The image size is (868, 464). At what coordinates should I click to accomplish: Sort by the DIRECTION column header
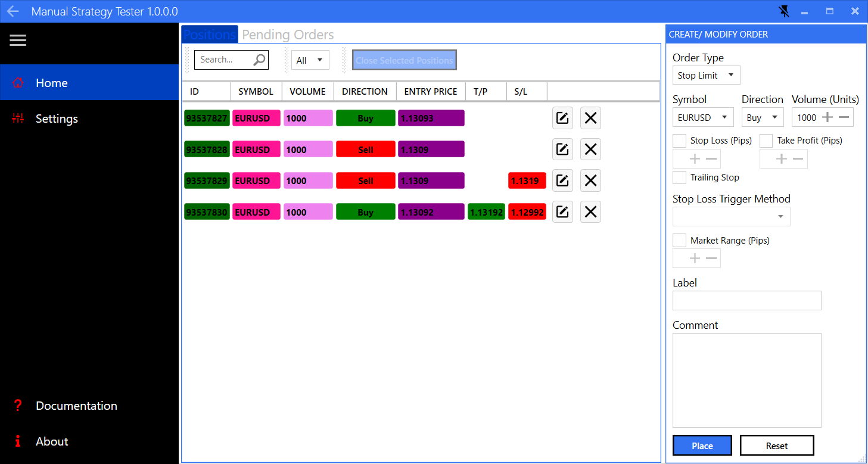coord(365,91)
